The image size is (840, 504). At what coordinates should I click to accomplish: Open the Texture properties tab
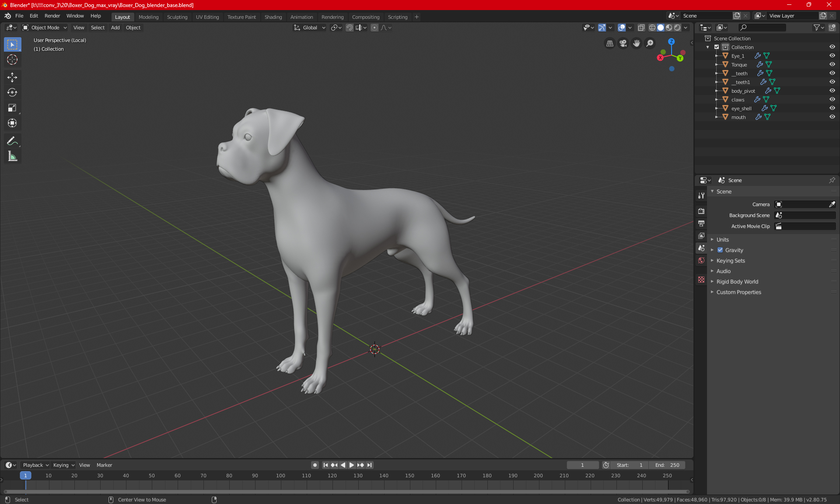pos(701,280)
